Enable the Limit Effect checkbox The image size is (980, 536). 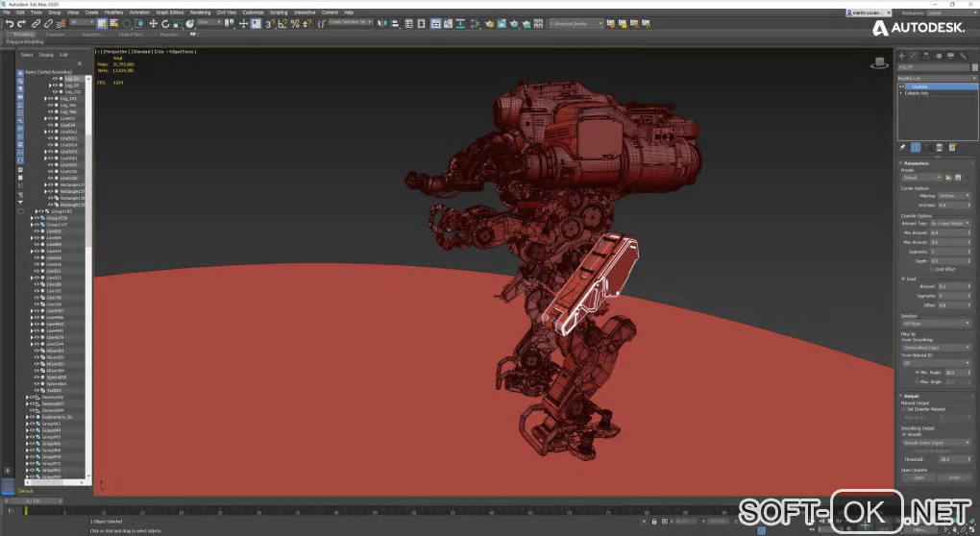(931, 269)
